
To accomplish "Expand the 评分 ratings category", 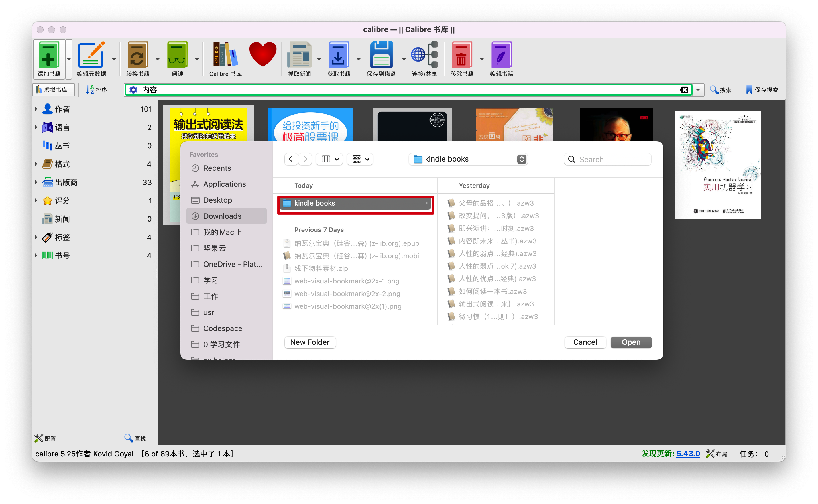I will point(36,200).
